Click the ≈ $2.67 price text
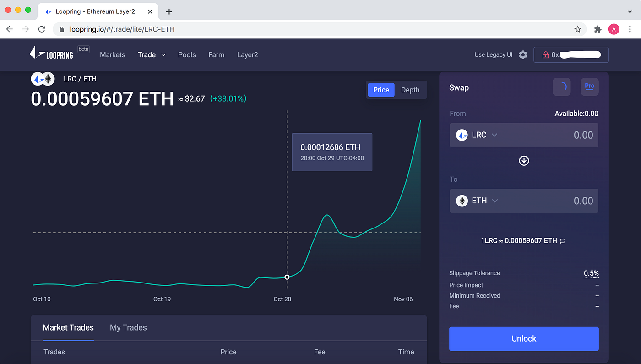The width and height of the screenshot is (641, 364). pyautogui.click(x=191, y=98)
